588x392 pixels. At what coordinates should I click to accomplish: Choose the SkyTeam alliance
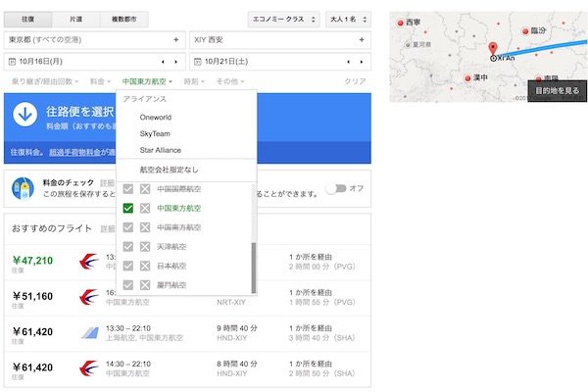coord(155,134)
